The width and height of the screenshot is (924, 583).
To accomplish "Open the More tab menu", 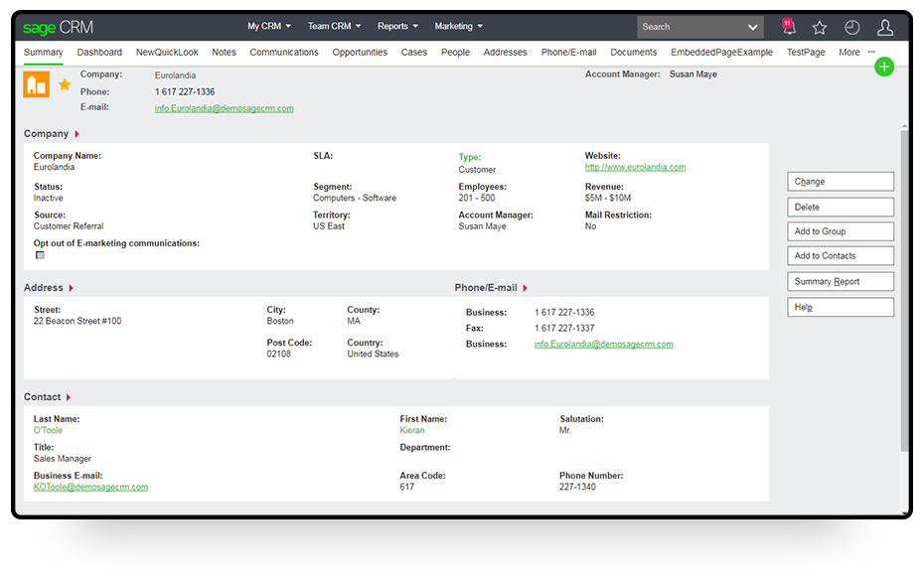I will pos(849,52).
